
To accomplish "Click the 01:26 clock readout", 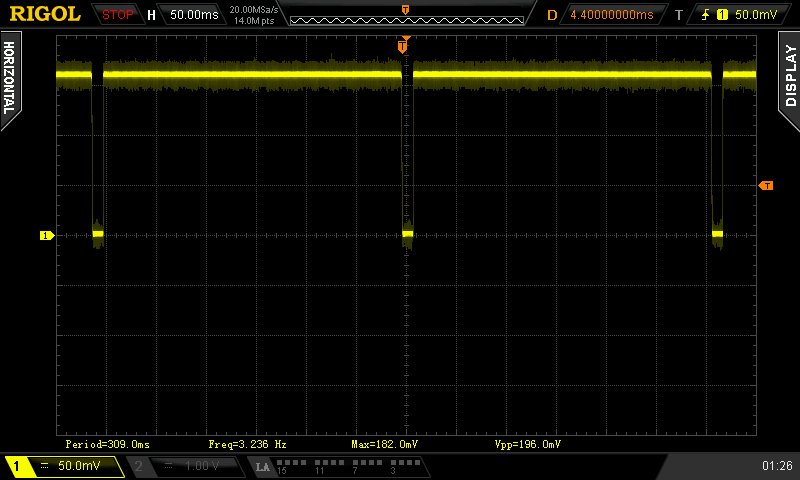I will point(777,466).
